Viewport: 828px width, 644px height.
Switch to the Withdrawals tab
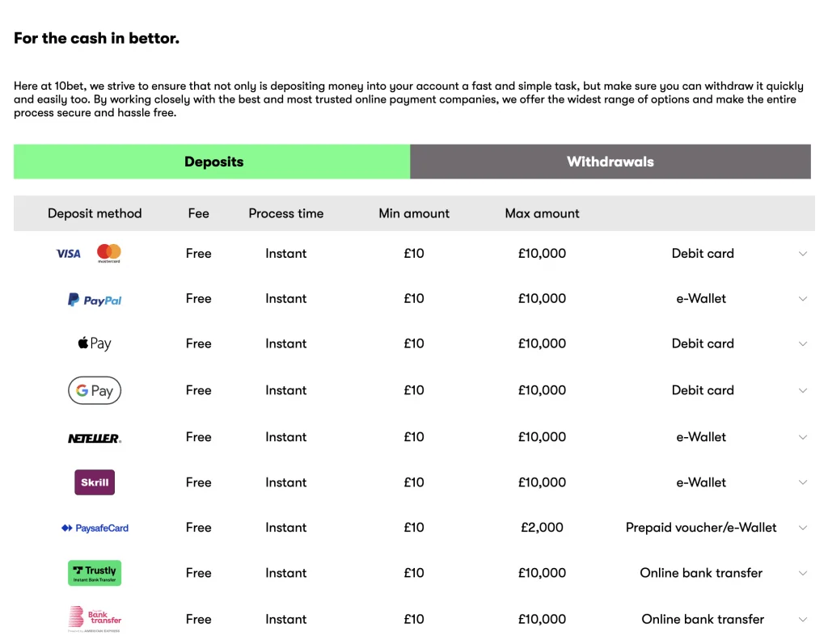(610, 161)
